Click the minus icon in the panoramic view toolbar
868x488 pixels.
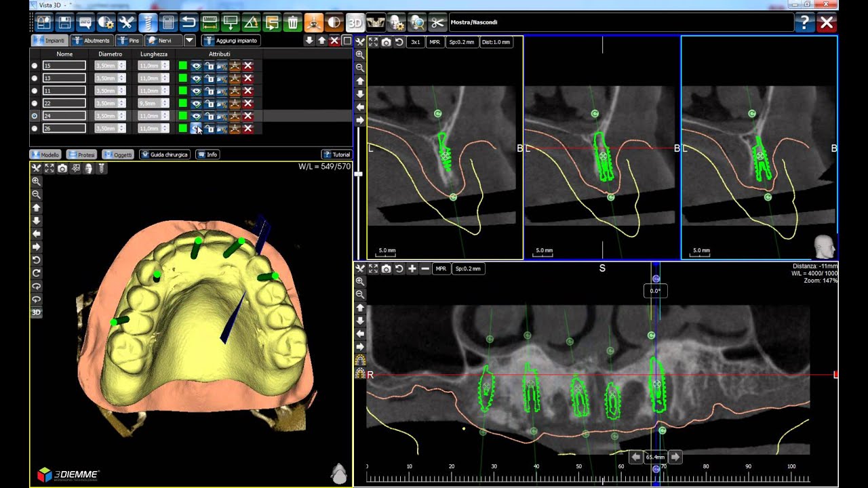(425, 269)
